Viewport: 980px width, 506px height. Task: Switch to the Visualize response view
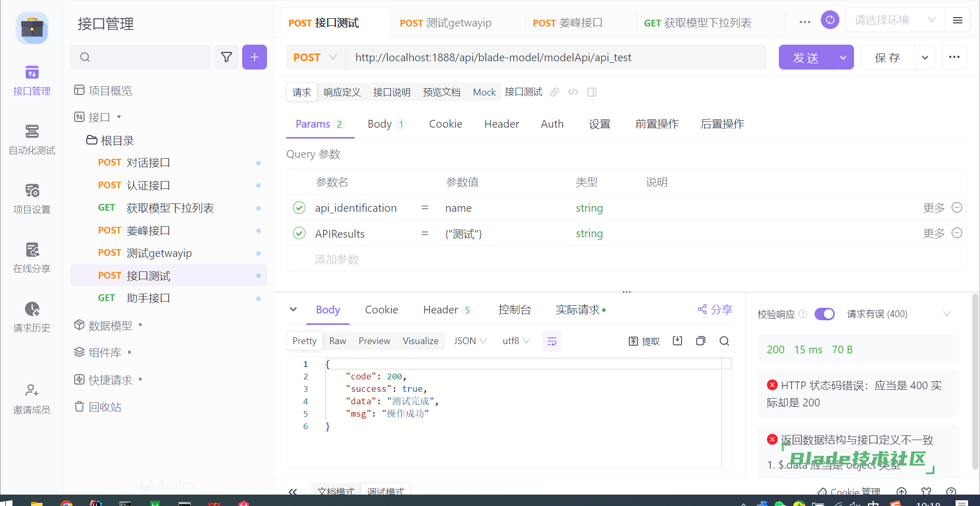pos(421,341)
